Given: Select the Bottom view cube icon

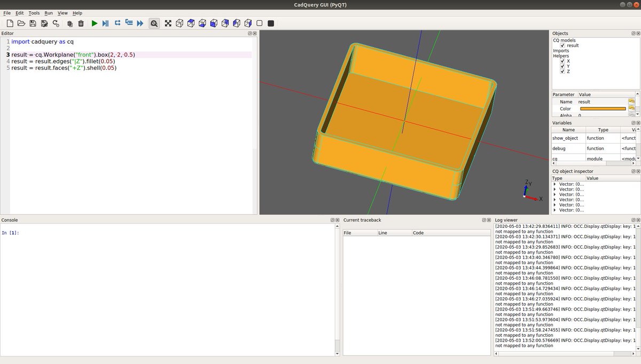Looking at the screenshot, I should [x=202, y=23].
